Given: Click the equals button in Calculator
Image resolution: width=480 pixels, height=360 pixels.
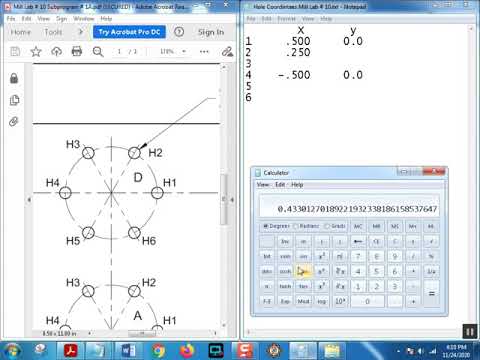Looking at the screenshot, I should pyautogui.click(x=431, y=294).
